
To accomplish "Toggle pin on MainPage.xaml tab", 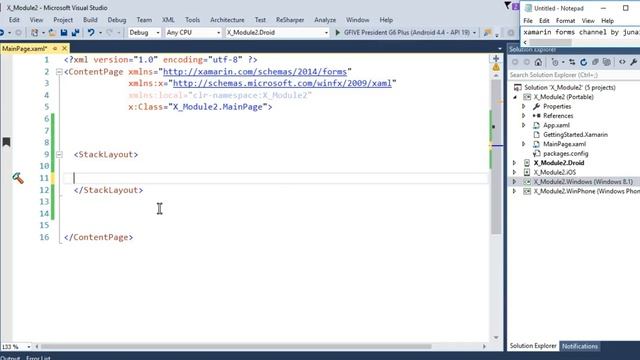I will pyautogui.click(x=55, y=49).
